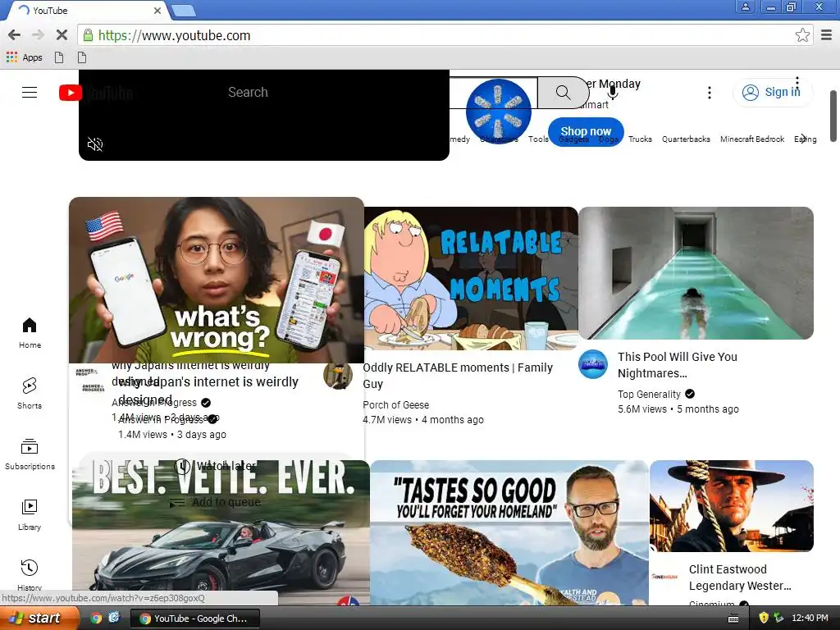This screenshot has height=630, width=840.
Task: Click the security shield tray icon
Action: point(764,619)
